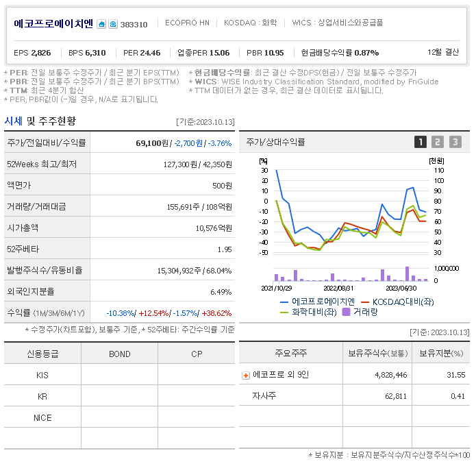Click the 보유주식수(보통) column header

377,354
